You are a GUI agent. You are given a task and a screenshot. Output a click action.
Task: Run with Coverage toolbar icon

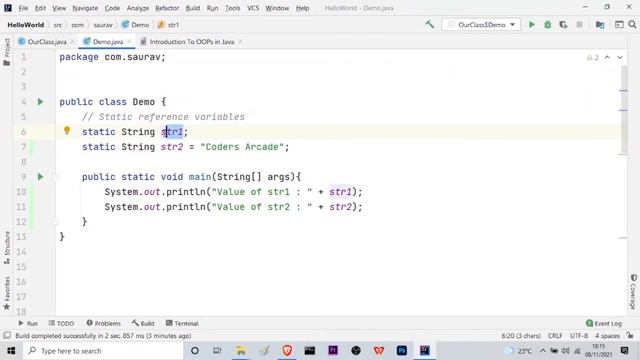(563, 25)
